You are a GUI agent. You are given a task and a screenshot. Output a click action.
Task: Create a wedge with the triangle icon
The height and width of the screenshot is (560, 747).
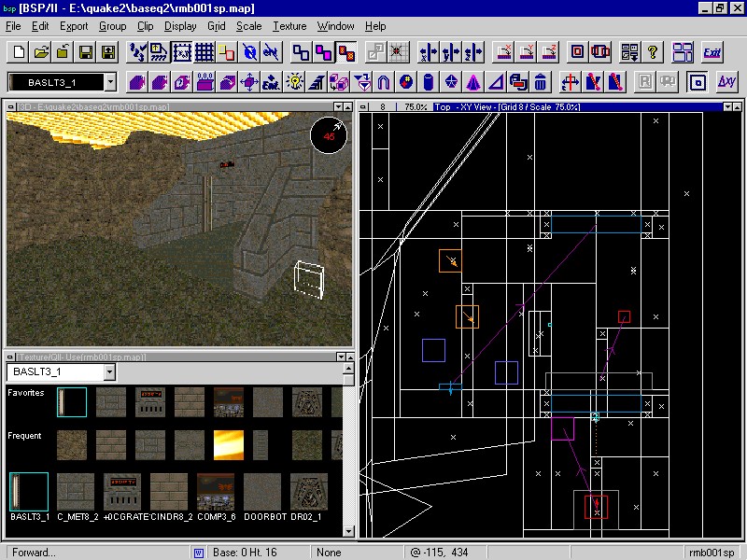point(496,82)
